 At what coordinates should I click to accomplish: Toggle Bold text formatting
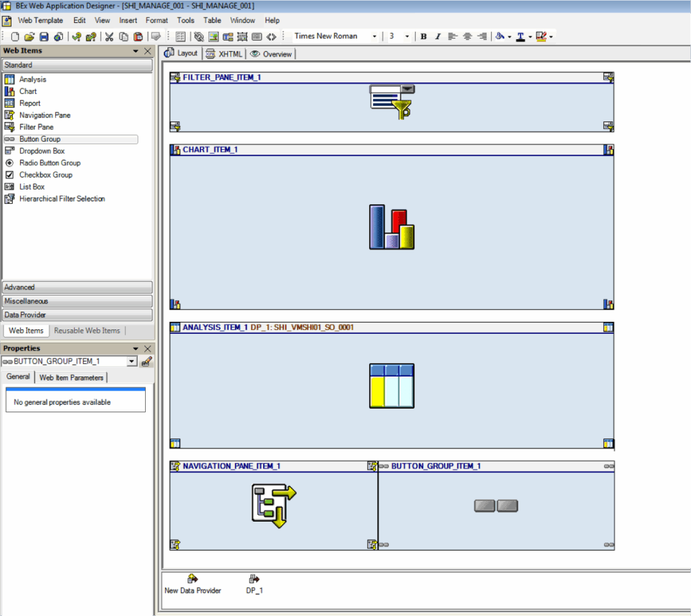tap(423, 36)
